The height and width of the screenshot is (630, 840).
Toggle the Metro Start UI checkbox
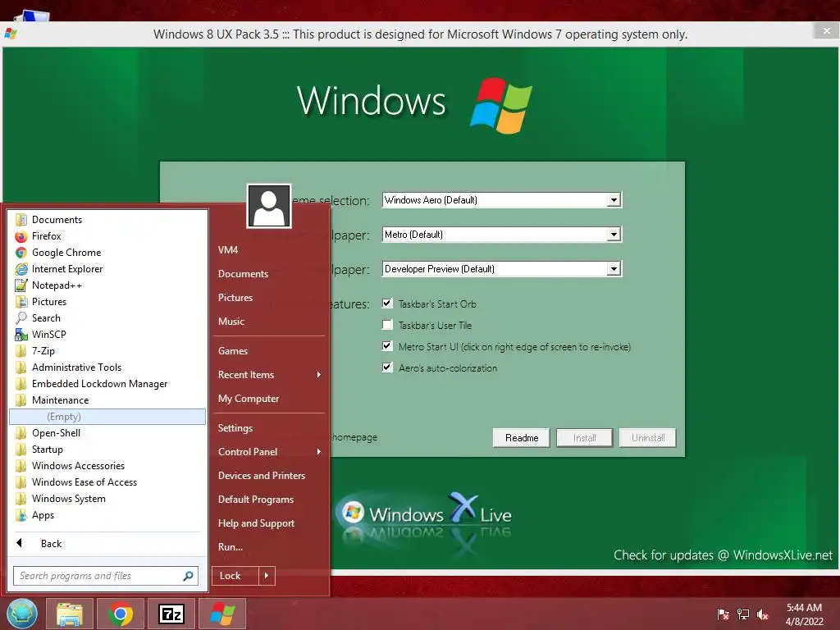[x=387, y=346]
